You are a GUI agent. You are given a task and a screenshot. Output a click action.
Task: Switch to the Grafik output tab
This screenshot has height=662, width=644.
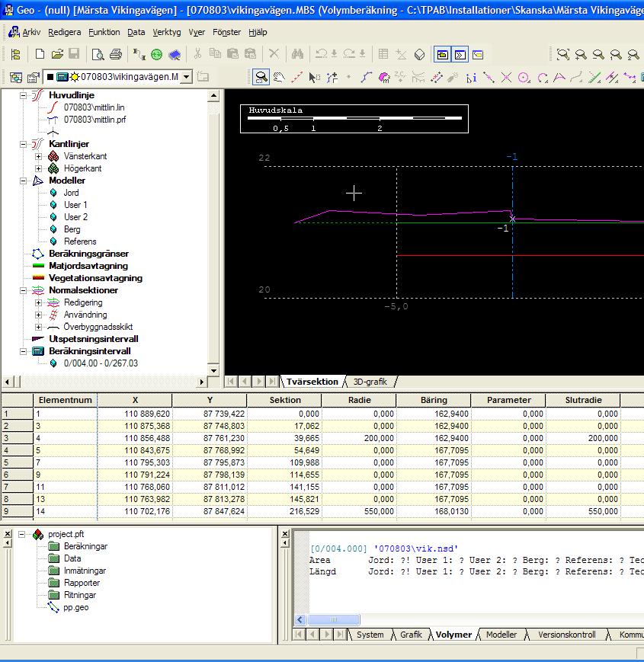(x=411, y=635)
